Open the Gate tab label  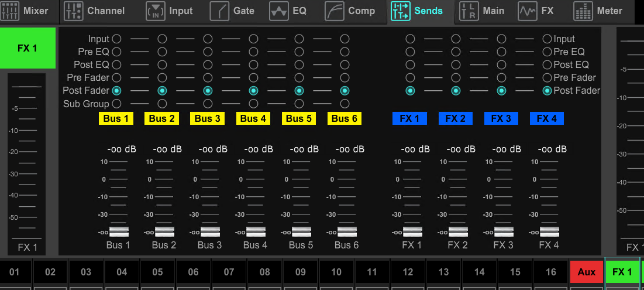coord(244,11)
